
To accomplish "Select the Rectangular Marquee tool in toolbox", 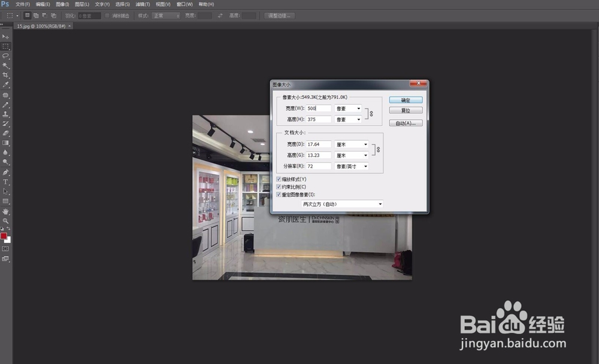I will tap(5, 46).
